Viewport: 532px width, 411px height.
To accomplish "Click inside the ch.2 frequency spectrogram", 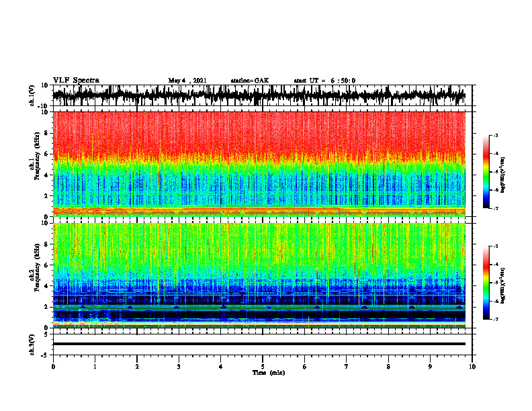I will pos(259,275).
